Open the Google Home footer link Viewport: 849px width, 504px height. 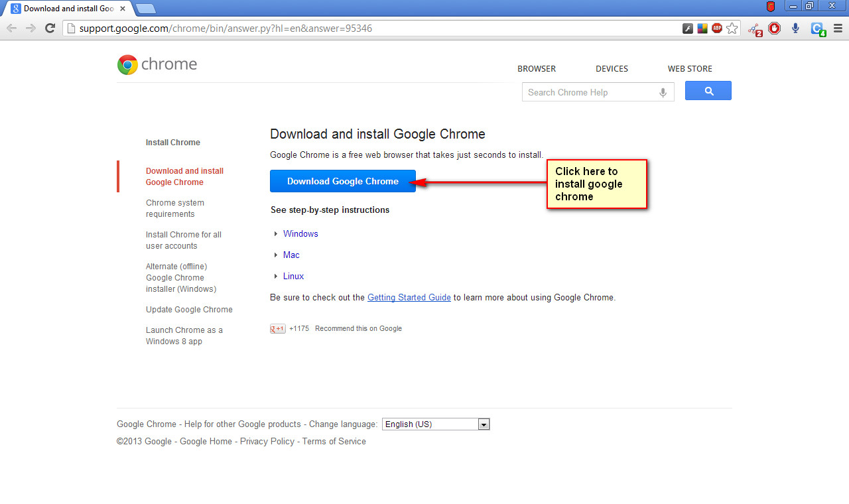coord(206,442)
